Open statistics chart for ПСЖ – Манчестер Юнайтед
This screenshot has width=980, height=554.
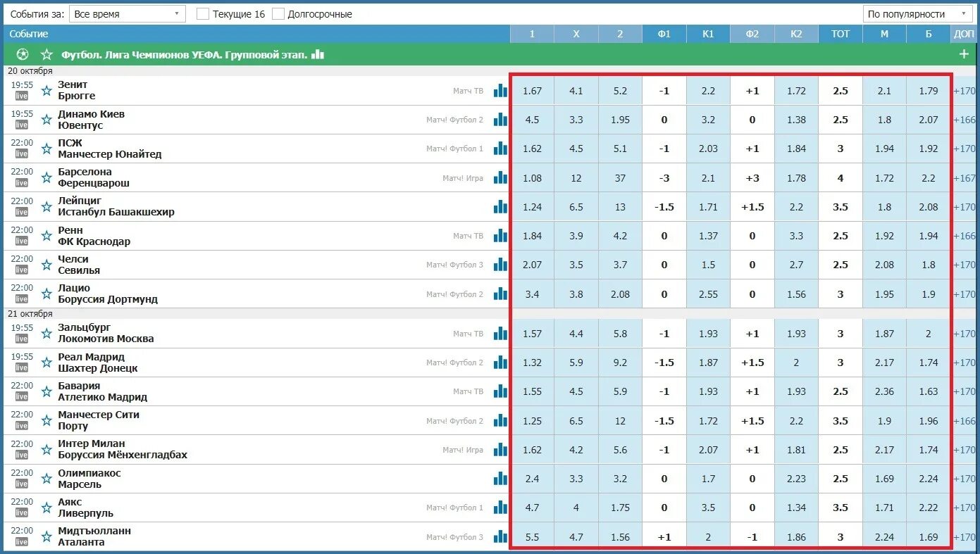tap(500, 149)
